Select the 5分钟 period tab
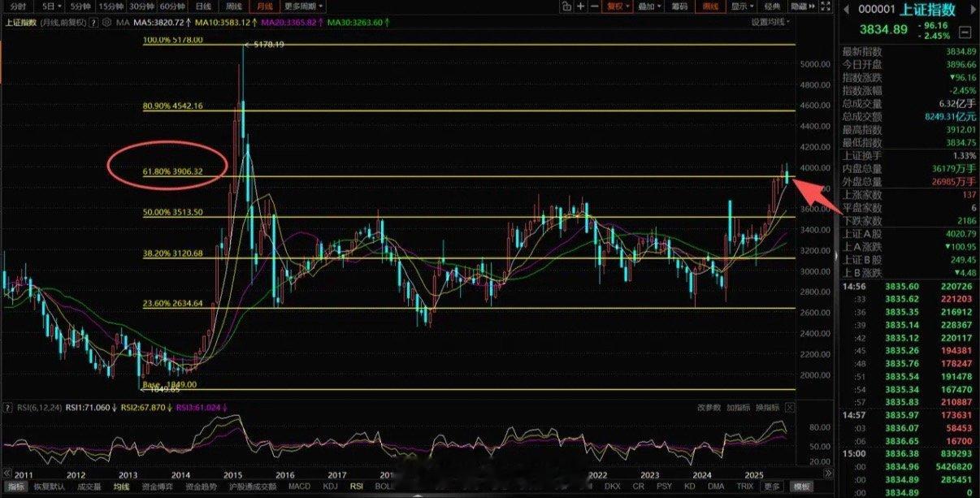The width and height of the screenshot is (980, 498). [80, 6]
